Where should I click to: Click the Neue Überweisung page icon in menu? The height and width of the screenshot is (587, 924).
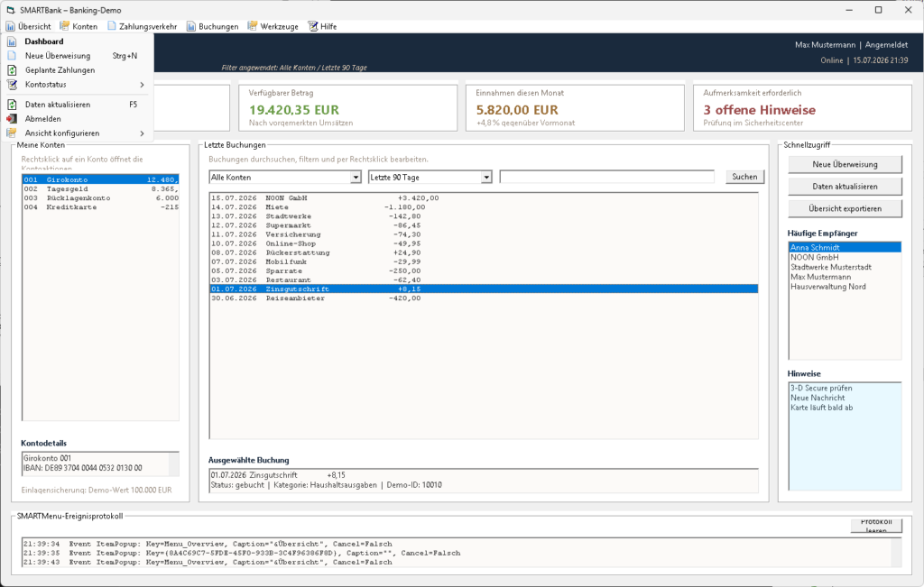(12, 56)
